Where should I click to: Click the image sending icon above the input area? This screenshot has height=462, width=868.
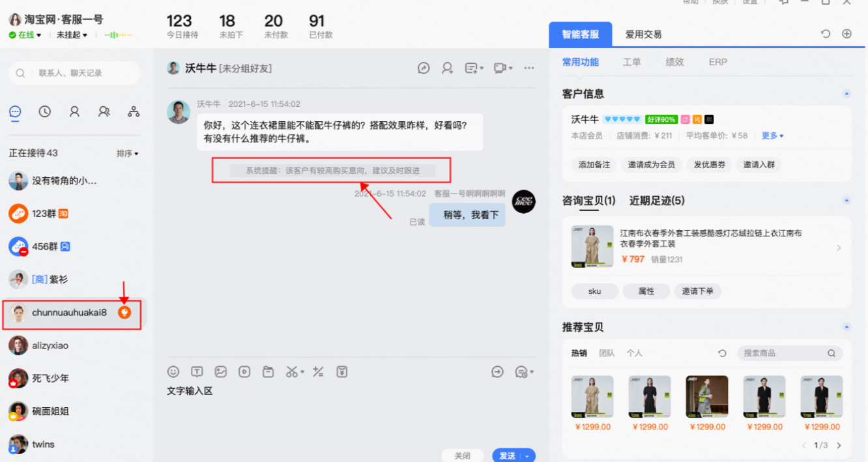(x=220, y=371)
